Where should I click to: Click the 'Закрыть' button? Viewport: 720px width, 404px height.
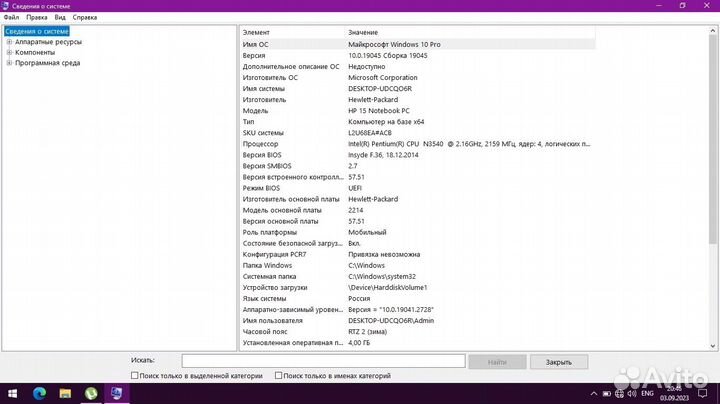[559, 361]
